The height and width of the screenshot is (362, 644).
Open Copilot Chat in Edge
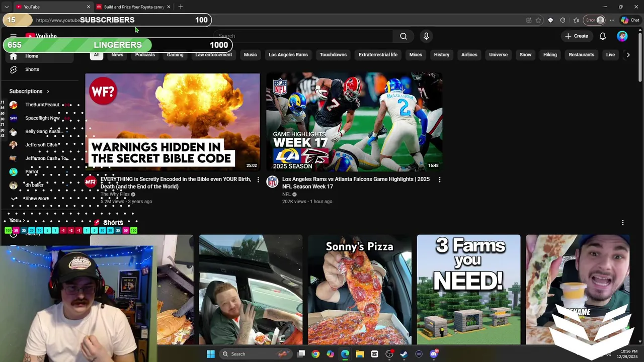point(630,20)
